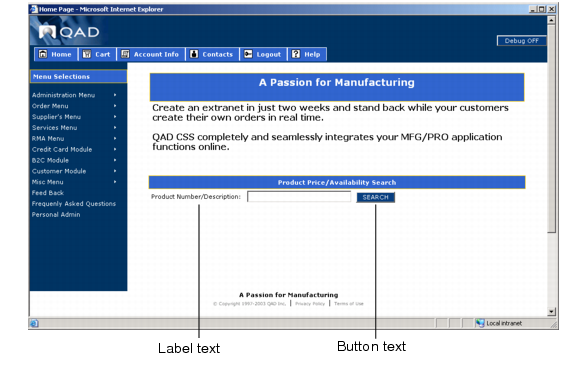This screenshot has width=585, height=365.
Task: Toggle the Debug OFF button
Action: click(x=521, y=41)
